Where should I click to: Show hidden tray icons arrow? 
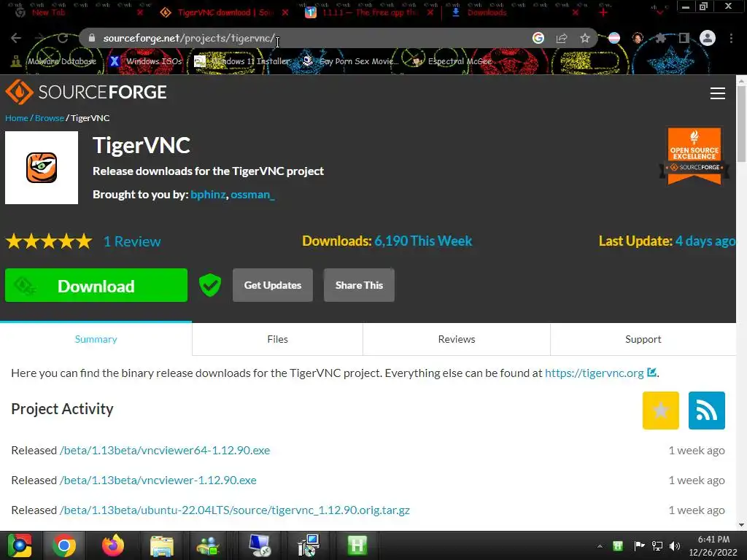600,545
